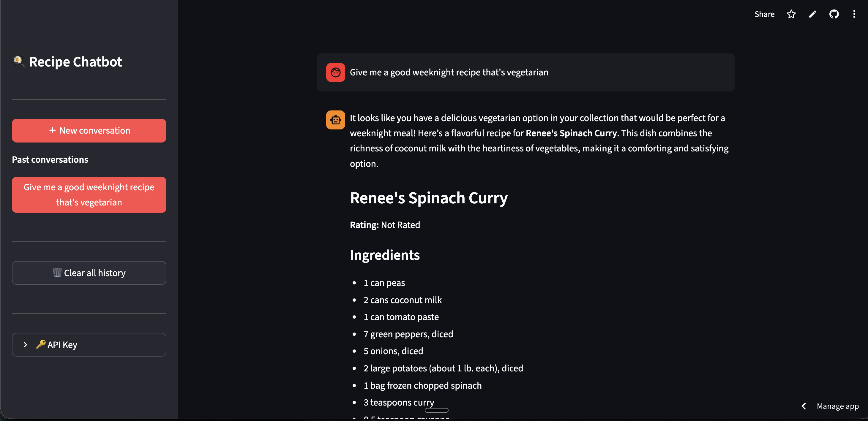Click the small scrollbar handle at page bottom
Screen dimensions: 868x421
click(436, 411)
